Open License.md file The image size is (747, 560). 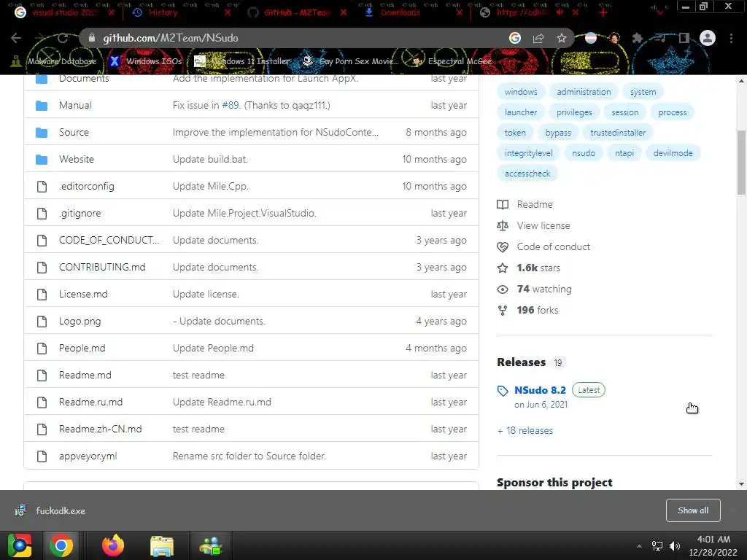pos(83,295)
